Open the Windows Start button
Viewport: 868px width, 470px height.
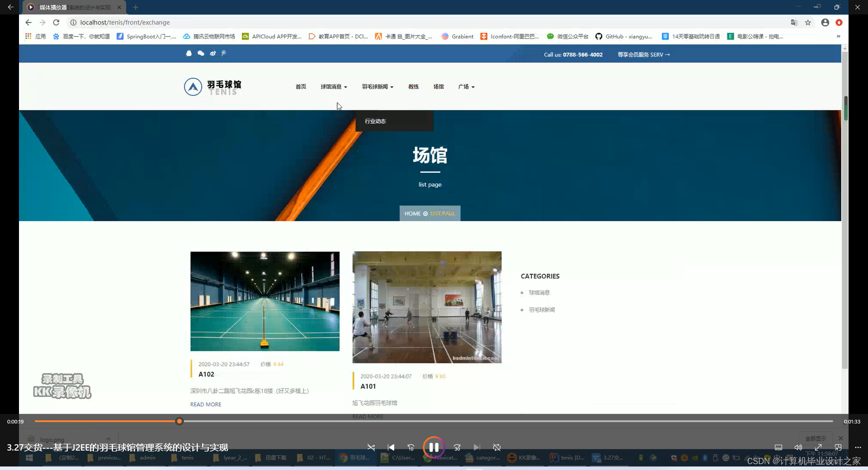pos(29,458)
